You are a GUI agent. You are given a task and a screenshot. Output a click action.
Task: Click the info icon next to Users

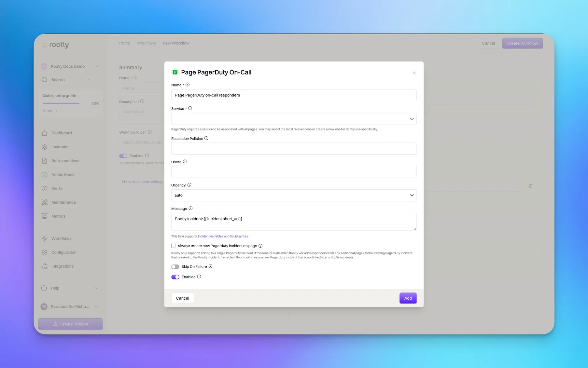(x=185, y=162)
